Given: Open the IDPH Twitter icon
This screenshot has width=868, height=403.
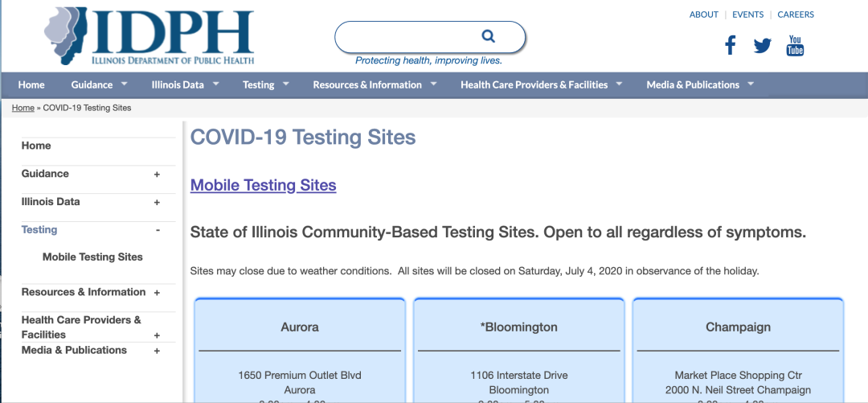Looking at the screenshot, I should 762,46.
